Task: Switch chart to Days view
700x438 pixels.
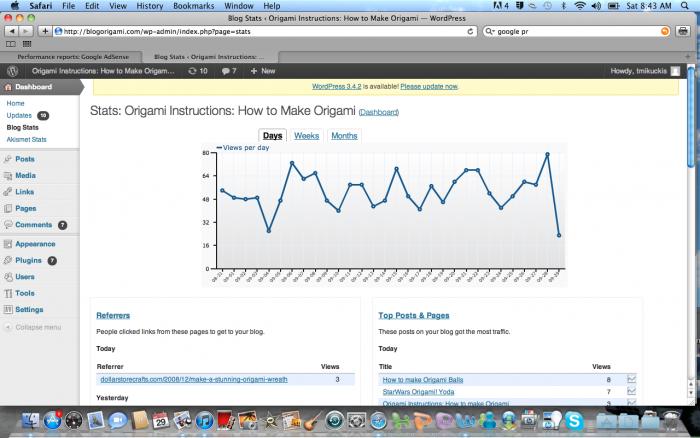Action: coord(272,136)
